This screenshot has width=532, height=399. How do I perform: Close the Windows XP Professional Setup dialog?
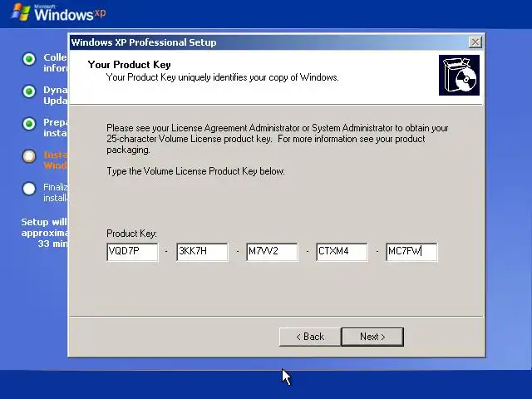coord(475,42)
